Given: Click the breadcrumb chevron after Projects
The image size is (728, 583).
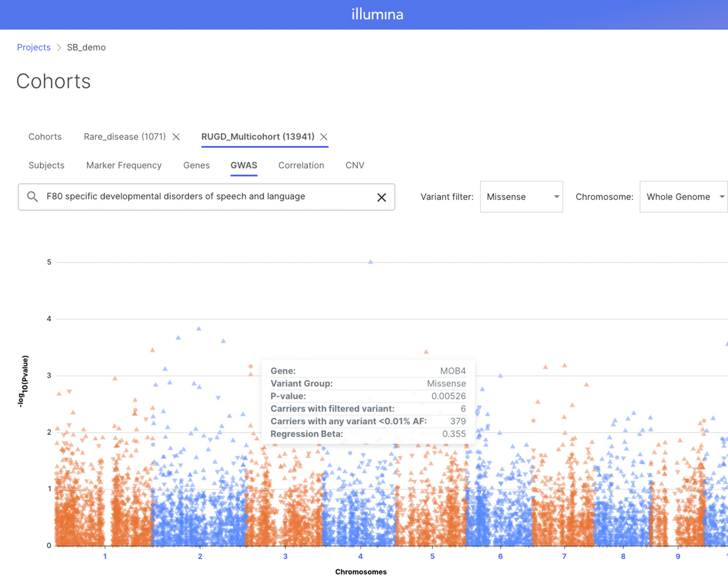Looking at the screenshot, I should (x=59, y=47).
